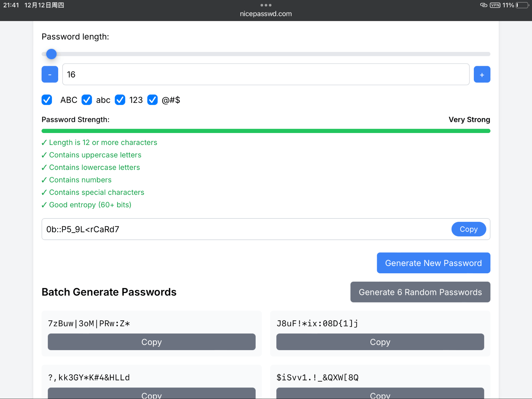Click the green password strength bar

tap(266, 131)
